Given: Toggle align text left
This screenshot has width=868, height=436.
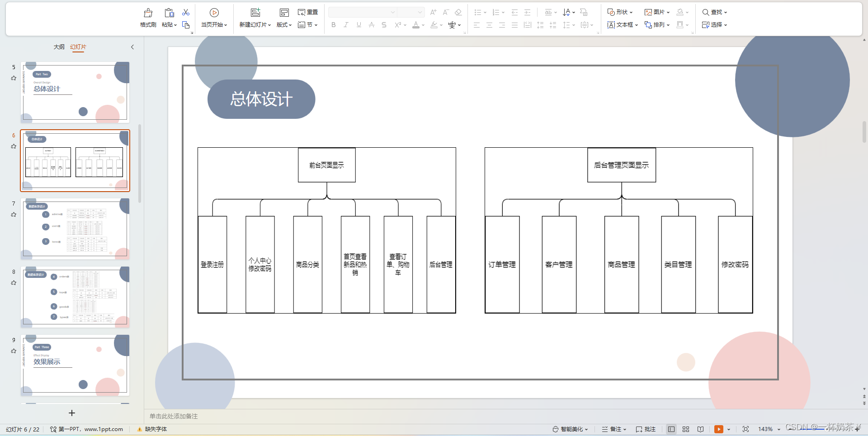Looking at the screenshot, I should pos(476,25).
